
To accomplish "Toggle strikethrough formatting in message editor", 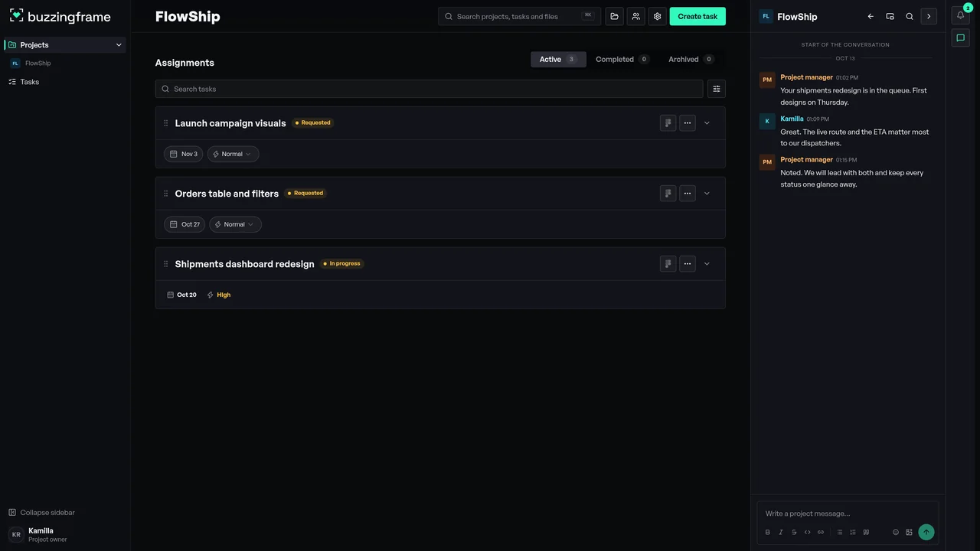I will 794,532.
